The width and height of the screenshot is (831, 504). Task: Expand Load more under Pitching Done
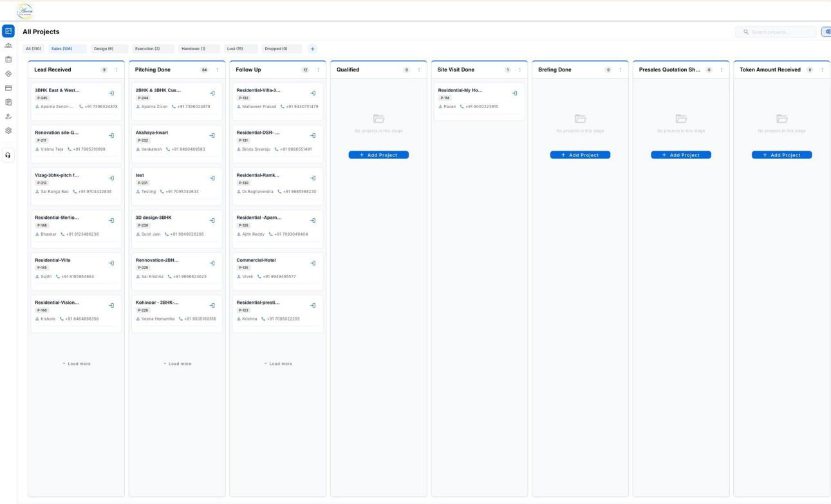(177, 364)
